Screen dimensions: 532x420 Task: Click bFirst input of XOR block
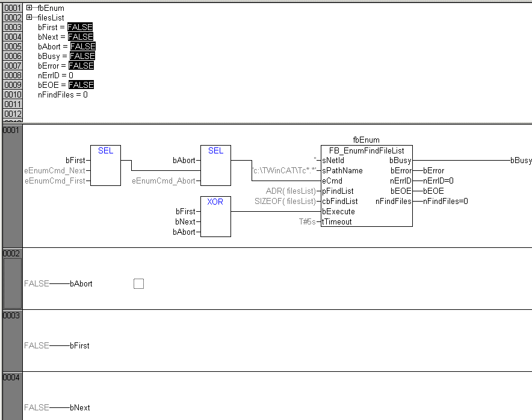pos(185,211)
